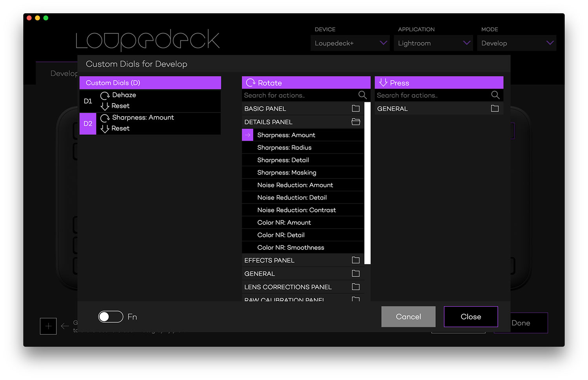Open the Mode dropdown showing Develop
Viewport: 588px width, 380px height.
point(517,43)
